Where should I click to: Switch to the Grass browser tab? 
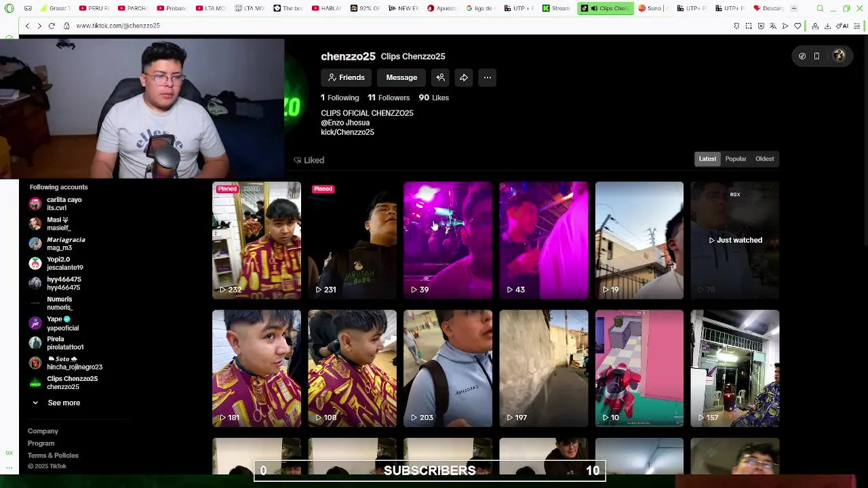click(x=56, y=8)
